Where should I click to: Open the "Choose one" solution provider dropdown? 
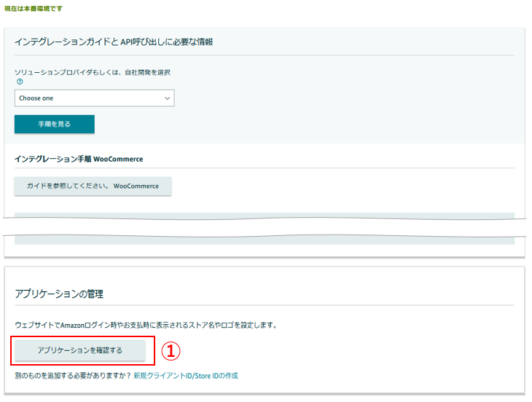(x=94, y=98)
